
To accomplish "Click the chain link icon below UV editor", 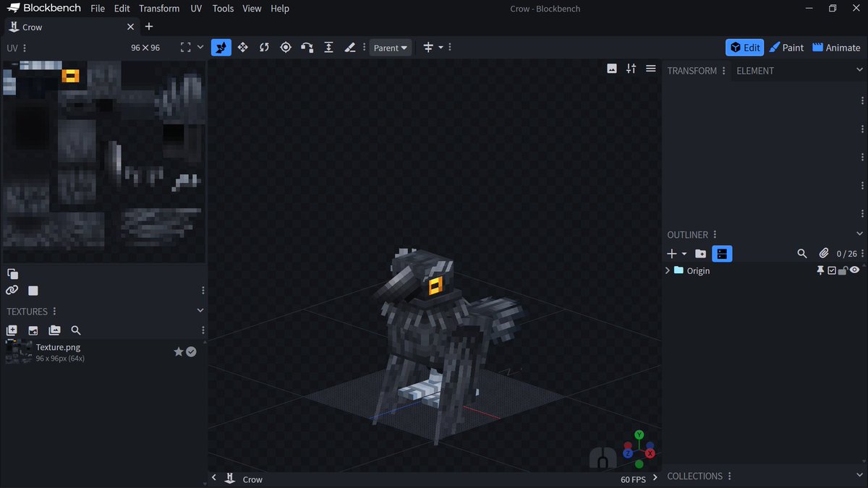I will tap(12, 290).
